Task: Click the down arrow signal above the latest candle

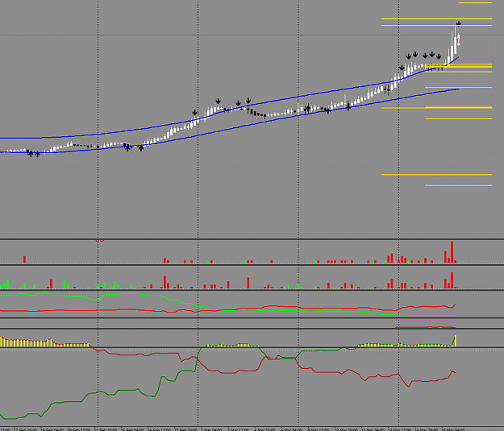Action: [459, 23]
